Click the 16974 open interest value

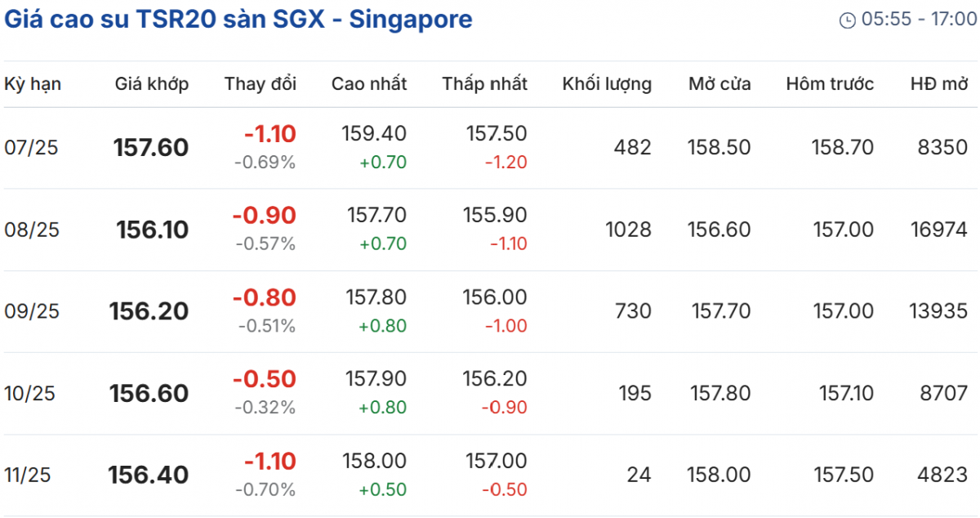(x=939, y=230)
